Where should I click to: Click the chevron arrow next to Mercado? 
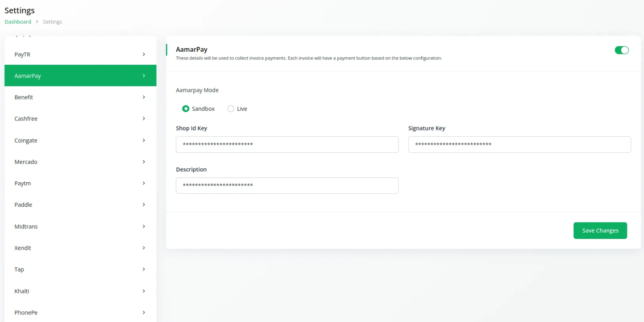coord(144,162)
